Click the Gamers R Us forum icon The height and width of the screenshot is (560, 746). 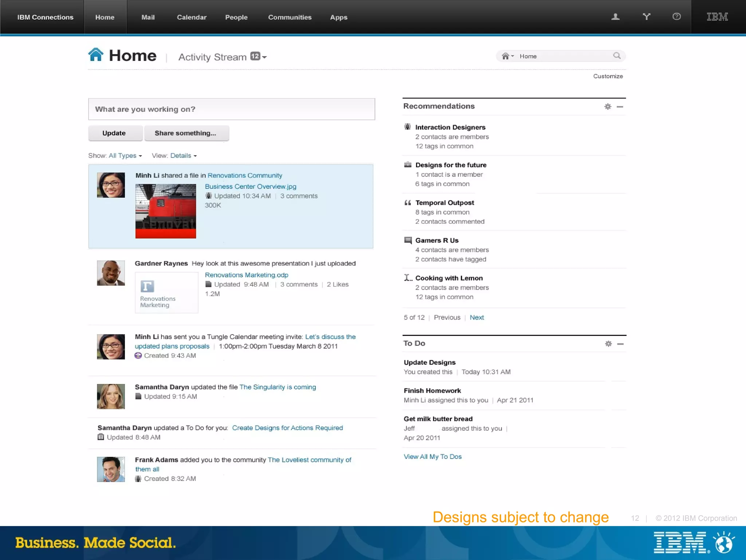click(x=408, y=240)
